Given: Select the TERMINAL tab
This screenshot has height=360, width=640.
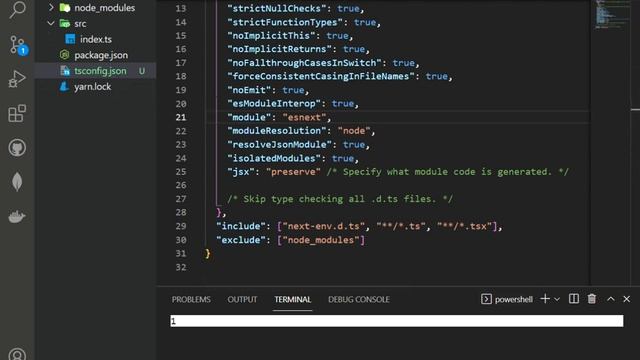Looking at the screenshot, I should coord(293,300).
